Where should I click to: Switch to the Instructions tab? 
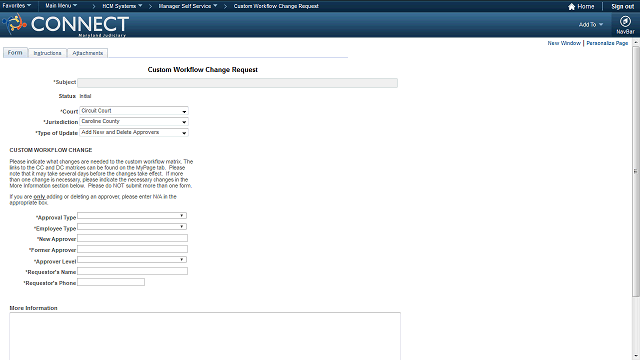[x=47, y=53]
